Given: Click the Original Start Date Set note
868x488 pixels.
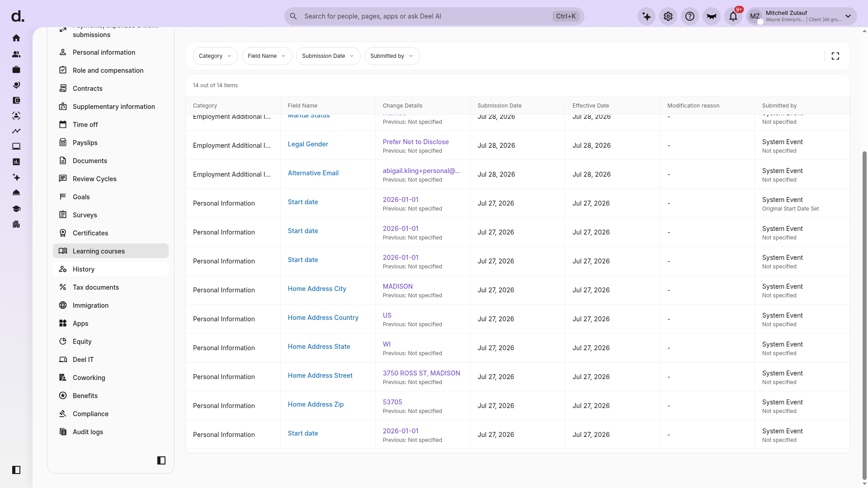Looking at the screenshot, I should pos(790,209).
